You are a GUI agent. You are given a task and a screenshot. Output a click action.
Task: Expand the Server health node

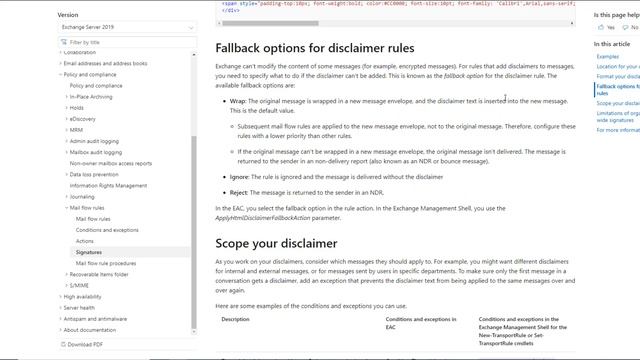60,308
